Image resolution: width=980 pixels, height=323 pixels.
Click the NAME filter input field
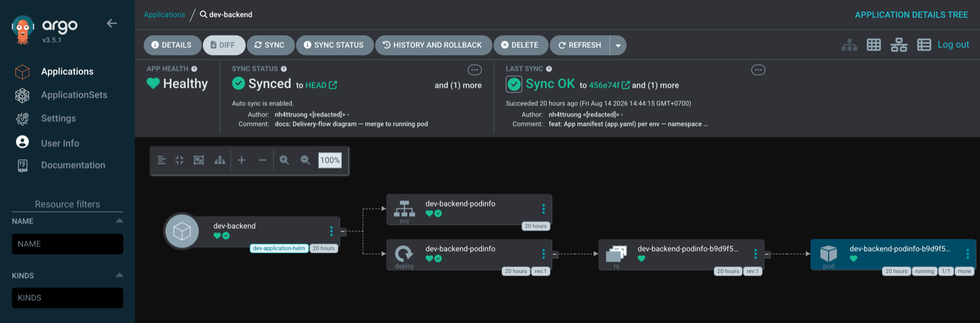pos(67,244)
